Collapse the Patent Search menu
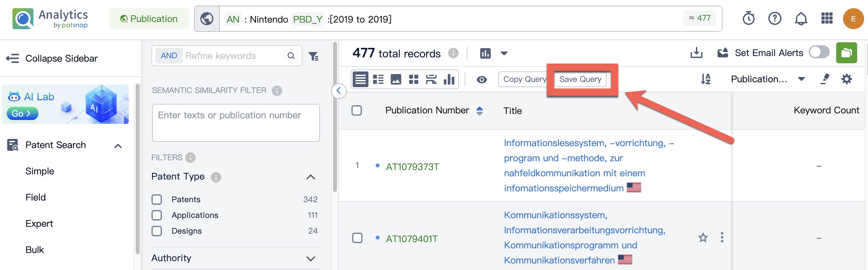 point(118,145)
